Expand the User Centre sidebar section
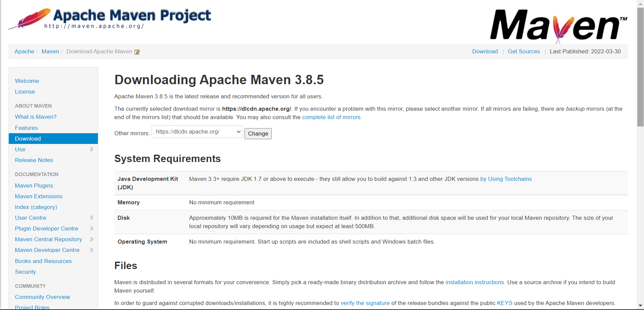644x310 pixels. (92, 218)
